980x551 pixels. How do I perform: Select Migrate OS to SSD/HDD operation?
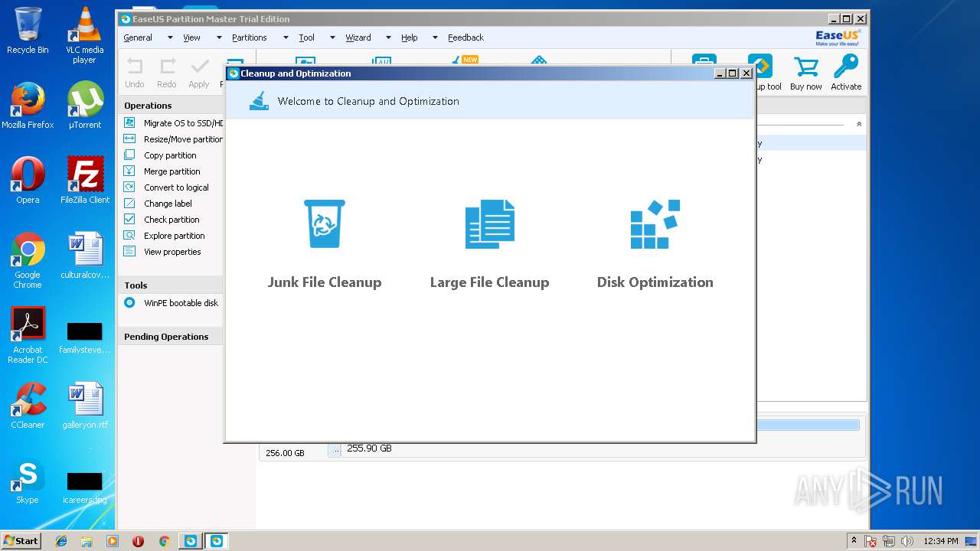click(173, 123)
